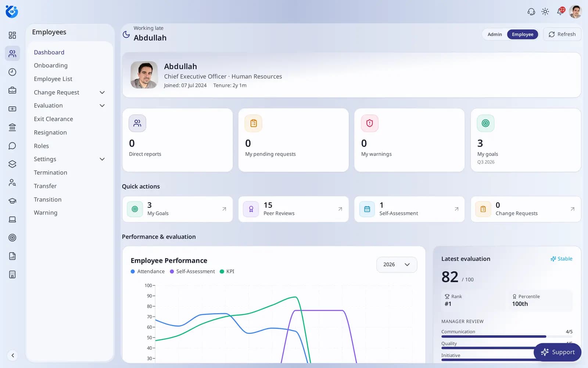Open the dashboard grid icon in left rail

tap(12, 35)
